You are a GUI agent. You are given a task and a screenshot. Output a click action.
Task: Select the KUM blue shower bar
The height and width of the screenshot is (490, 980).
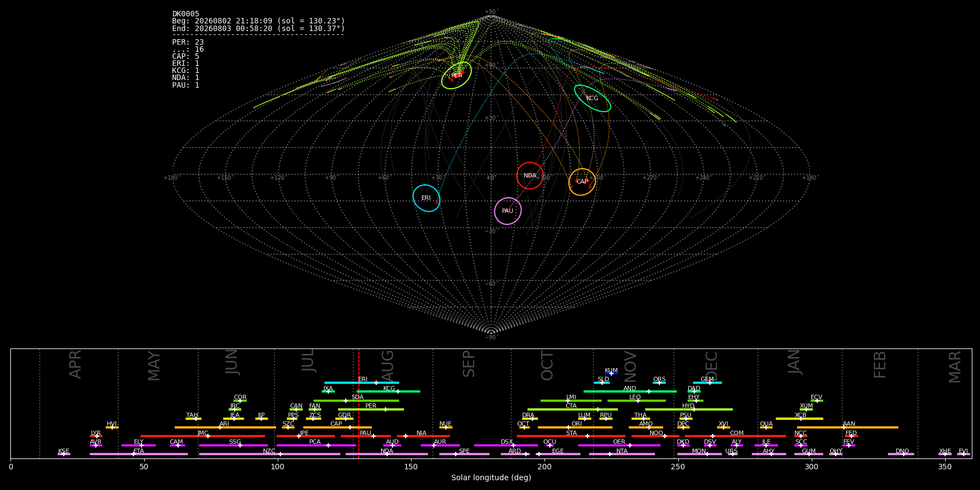click(611, 373)
